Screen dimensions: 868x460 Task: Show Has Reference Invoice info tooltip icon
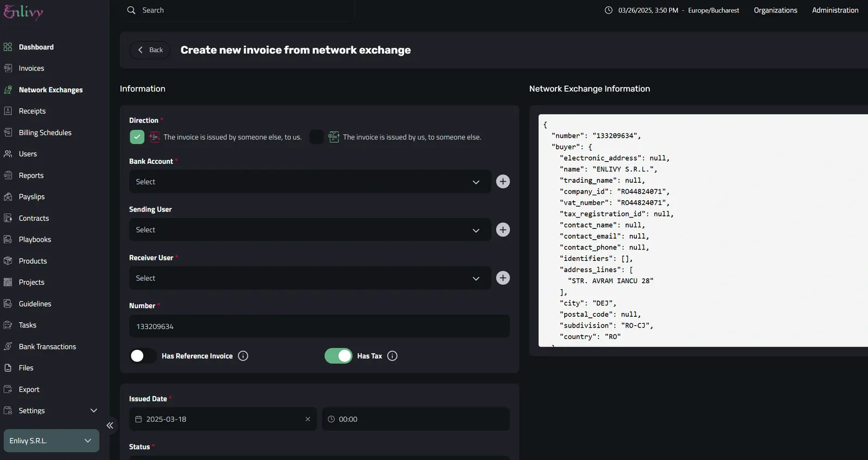[x=243, y=356]
